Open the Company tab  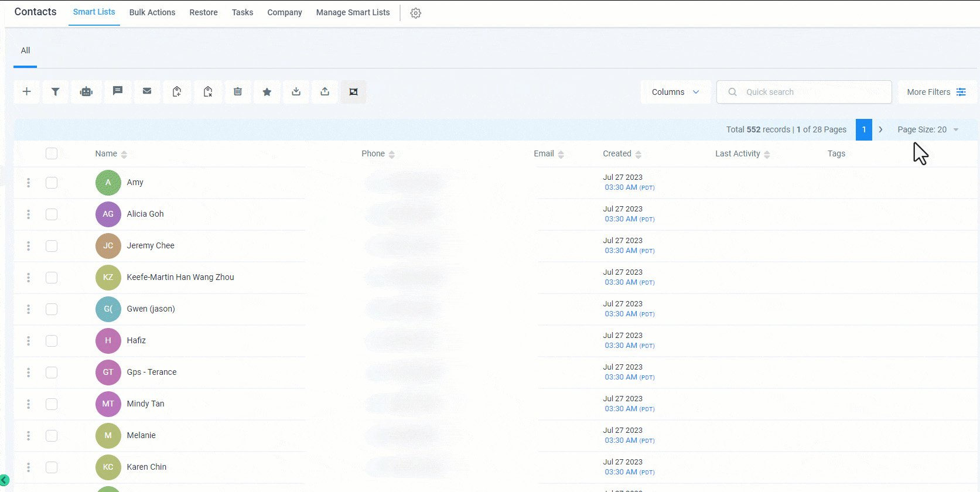click(285, 12)
